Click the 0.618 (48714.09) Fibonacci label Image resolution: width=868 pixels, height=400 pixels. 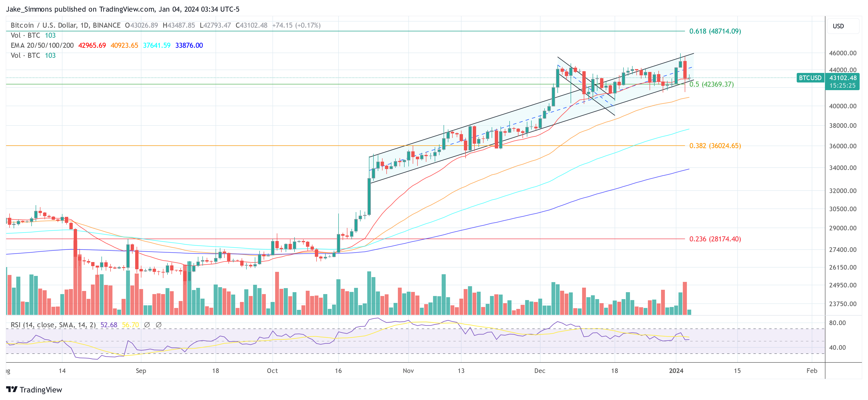coord(715,31)
